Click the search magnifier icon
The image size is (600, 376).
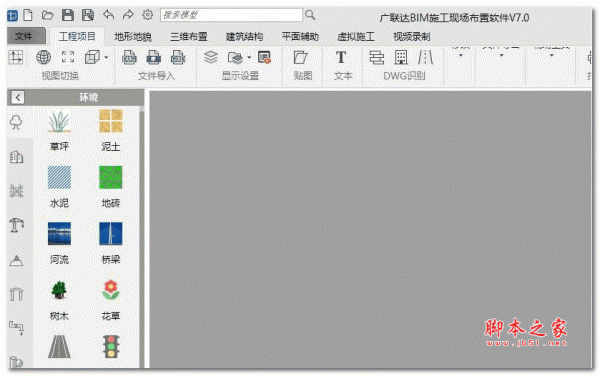310,15
